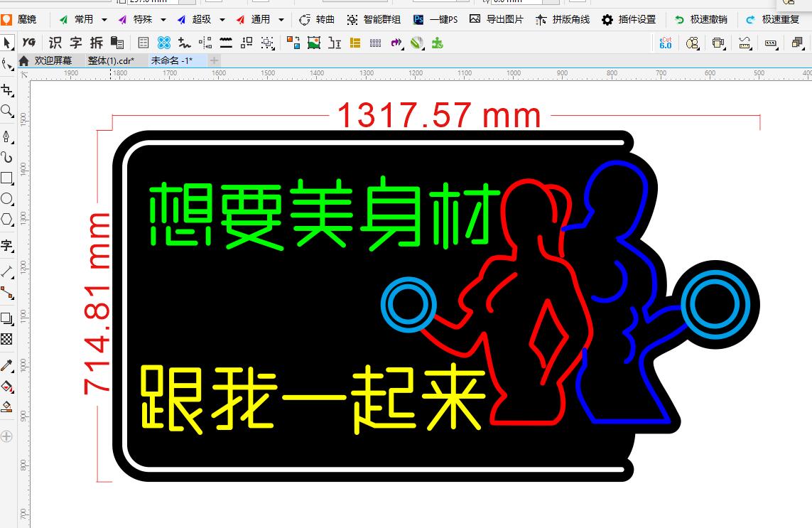Viewport: 812px width, 528px height.
Task: Click the wavy line plugin icon
Action: point(226,43)
